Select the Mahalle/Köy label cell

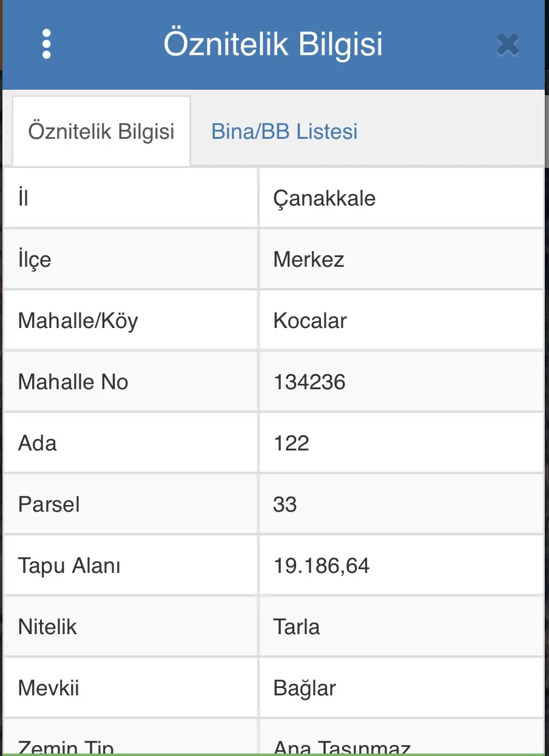coord(130,321)
